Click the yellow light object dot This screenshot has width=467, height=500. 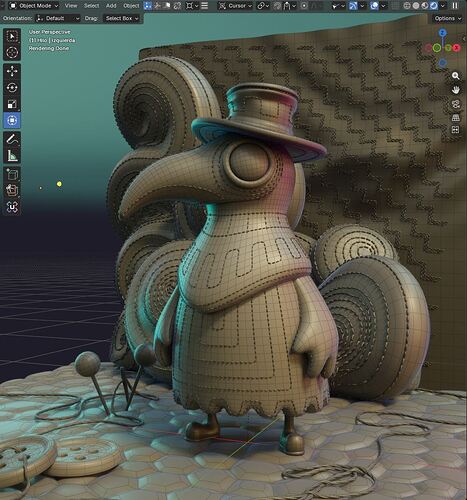tap(59, 184)
